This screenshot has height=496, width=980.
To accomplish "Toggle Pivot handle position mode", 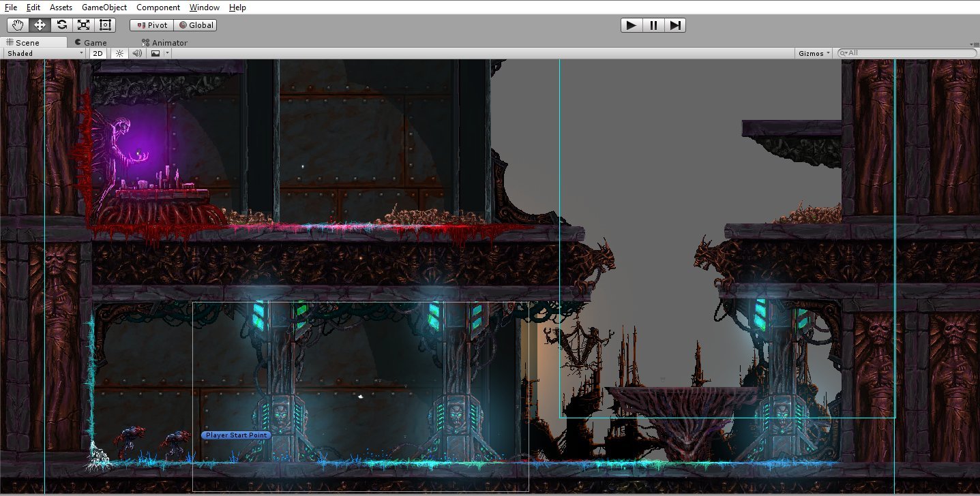I will (x=151, y=25).
